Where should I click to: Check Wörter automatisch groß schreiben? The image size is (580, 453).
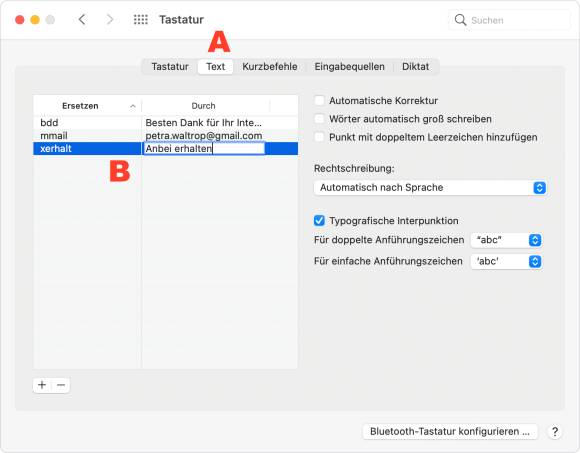(x=319, y=119)
